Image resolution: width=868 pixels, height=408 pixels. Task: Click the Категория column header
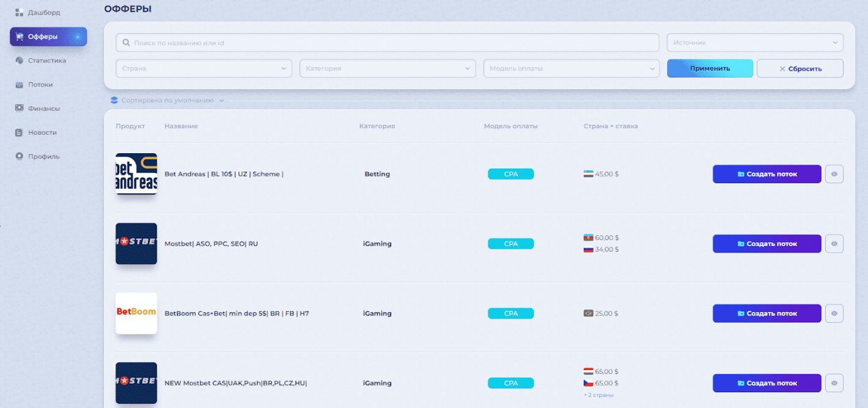377,126
